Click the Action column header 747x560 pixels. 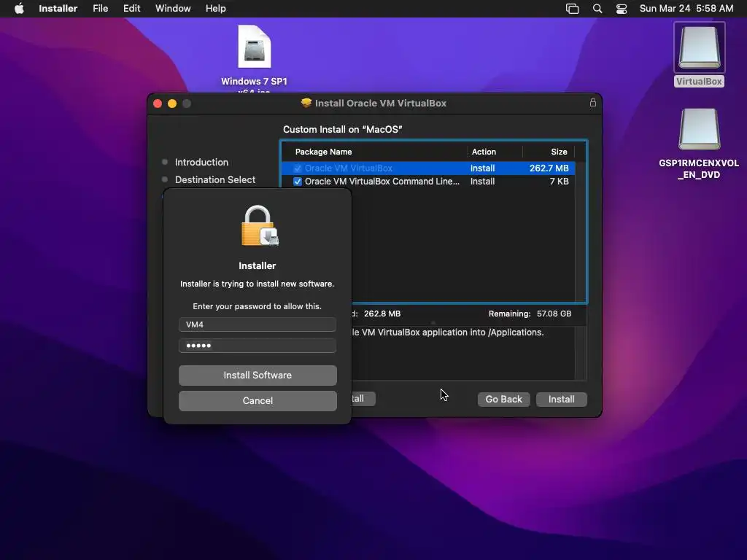pos(484,152)
